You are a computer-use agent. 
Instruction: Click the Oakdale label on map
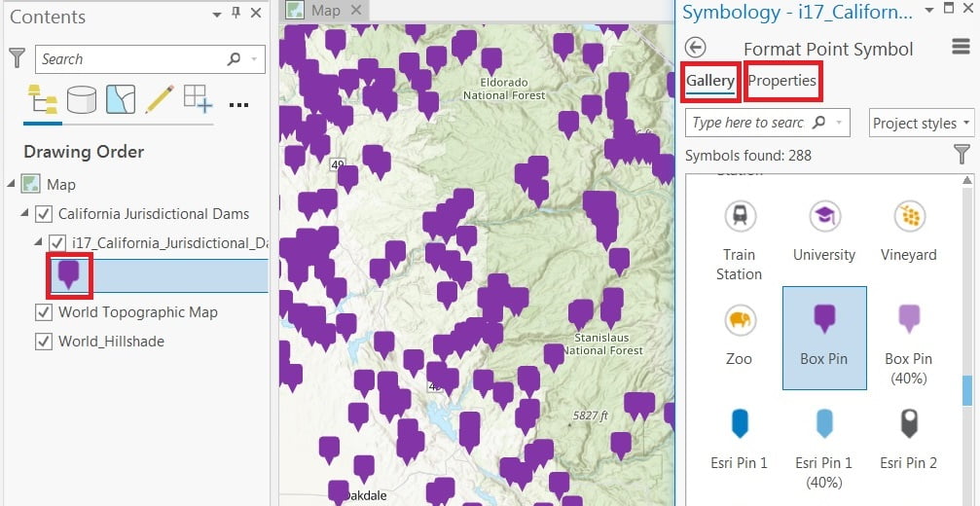point(368,496)
